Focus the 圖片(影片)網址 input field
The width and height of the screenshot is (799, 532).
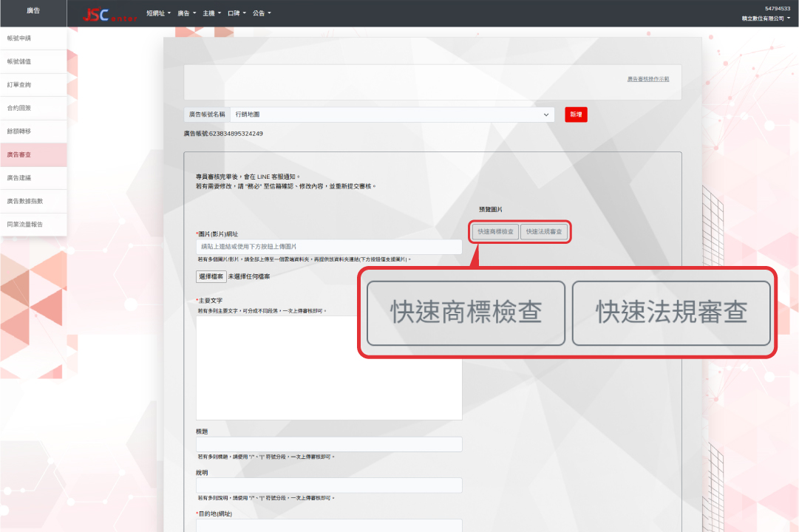click(x=329, y=247)
